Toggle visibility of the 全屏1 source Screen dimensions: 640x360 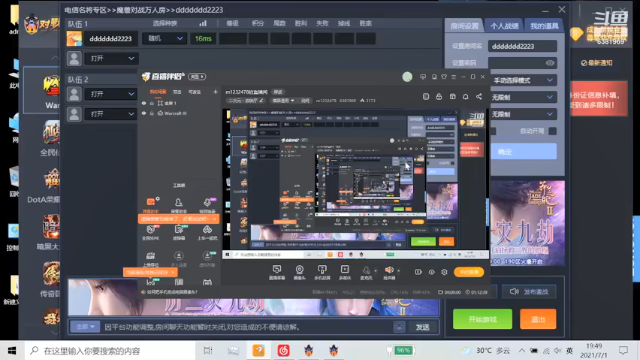pos(144,103)
